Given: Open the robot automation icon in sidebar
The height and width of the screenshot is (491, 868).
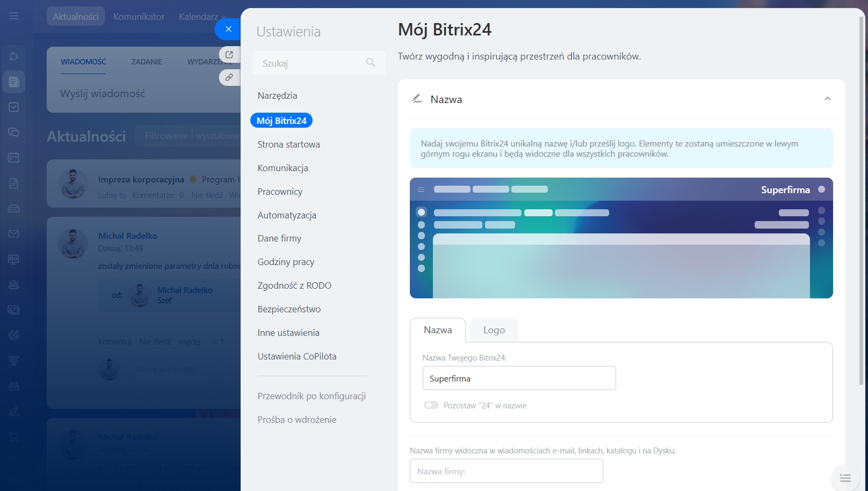Looking at the screenshot, I should [14, 386].
